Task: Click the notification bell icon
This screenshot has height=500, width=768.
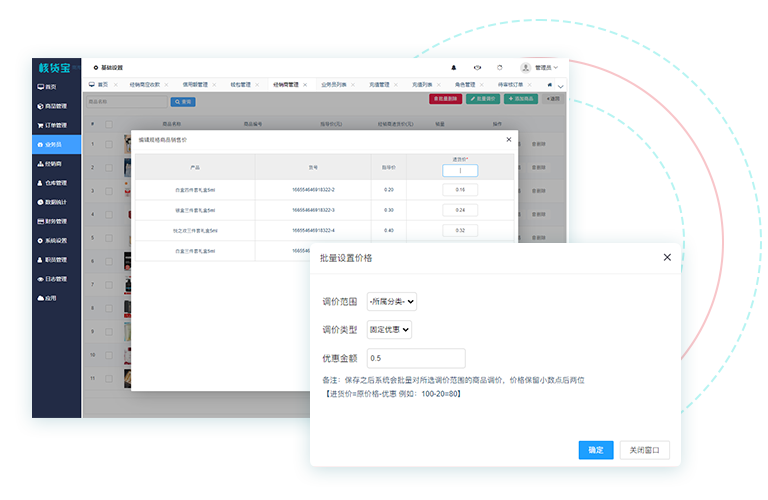Action: (x=453, y=67)
